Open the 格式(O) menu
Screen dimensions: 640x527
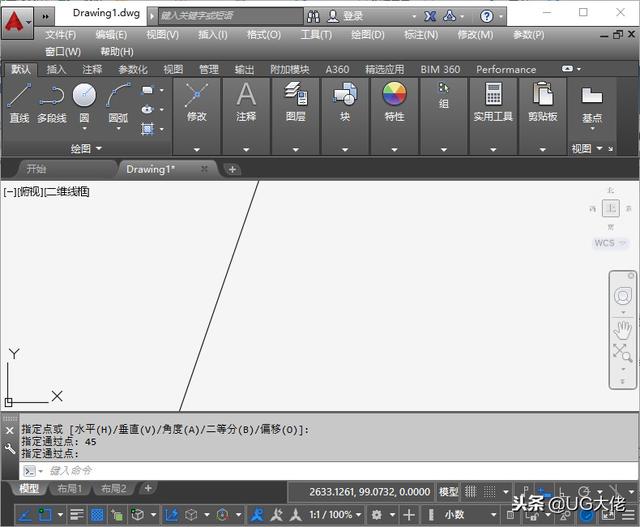tap(263, 34)
